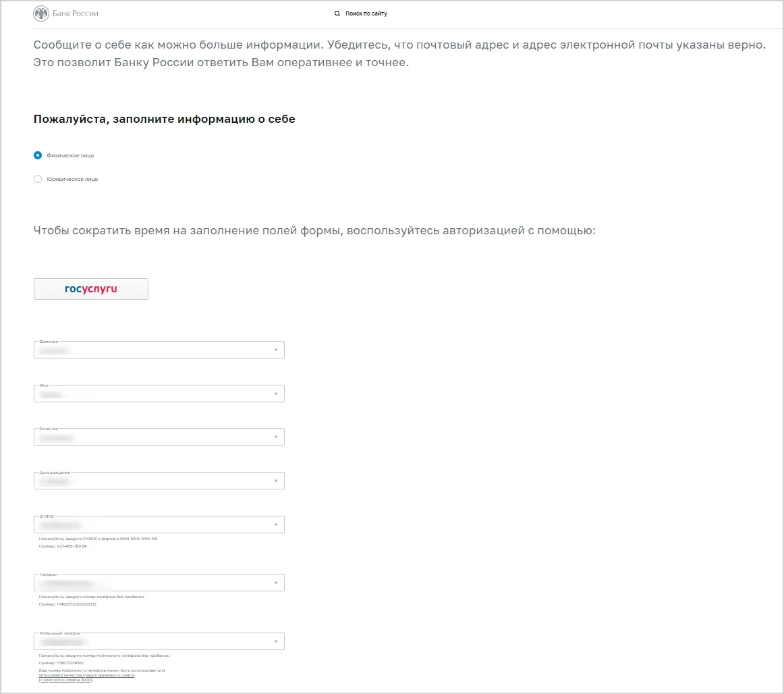Focus the Мобильный телефон input field

pos(159,641)
